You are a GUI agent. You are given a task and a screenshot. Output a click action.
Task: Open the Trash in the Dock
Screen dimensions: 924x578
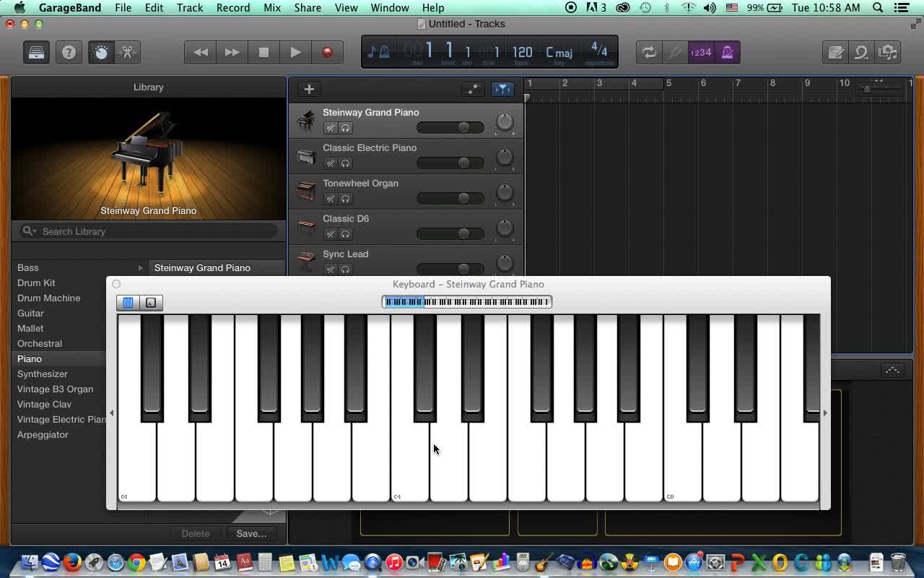tap(898, 562)
